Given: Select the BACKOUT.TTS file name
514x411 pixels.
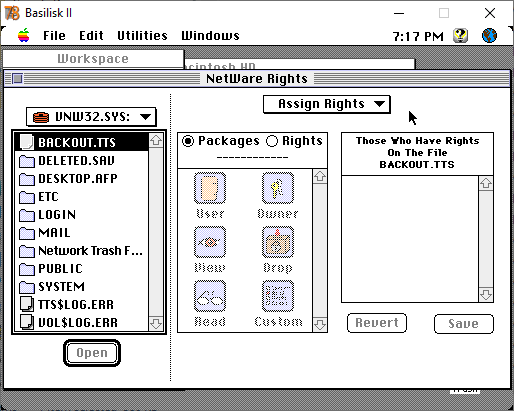Looking at the screenshot, I should tap(77, 143).
